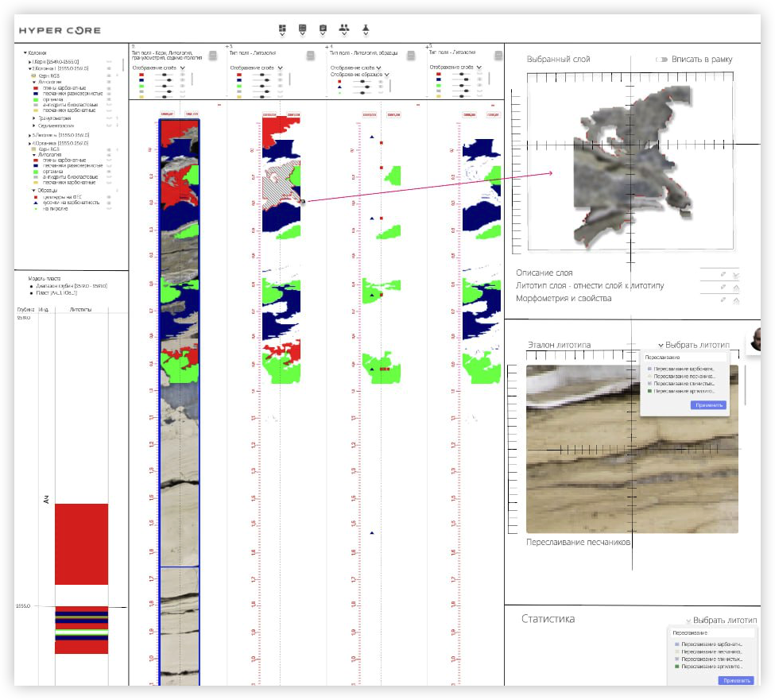Open settings icon of 'Литология, образцы' field

tap(411, 56)
